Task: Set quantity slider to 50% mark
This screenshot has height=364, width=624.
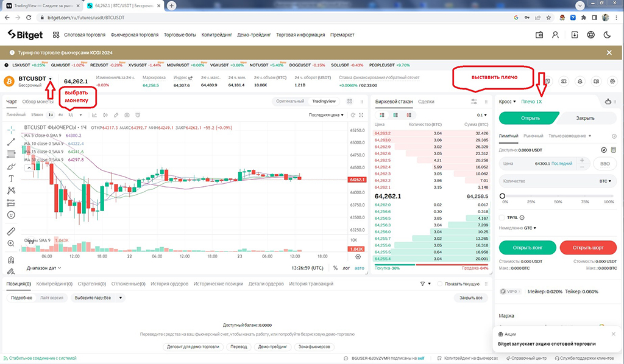Action: [558, 197]
